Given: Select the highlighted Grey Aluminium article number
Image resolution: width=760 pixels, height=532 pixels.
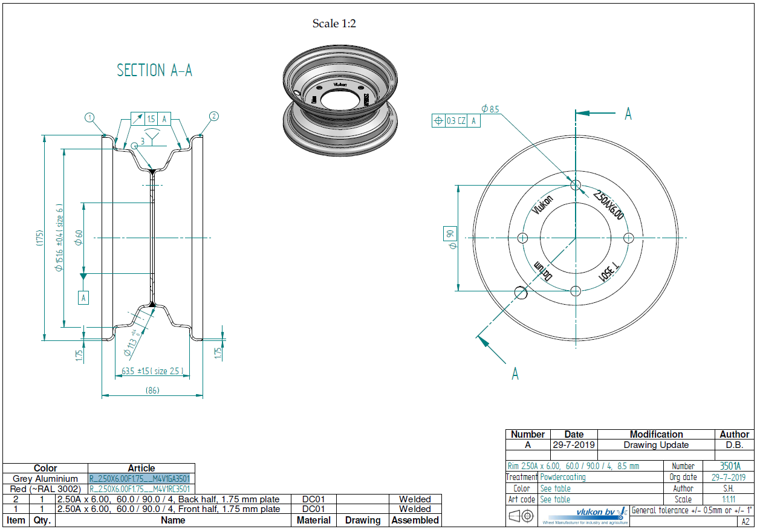Looking at the screenshot, I should click(x=140, y=479).
